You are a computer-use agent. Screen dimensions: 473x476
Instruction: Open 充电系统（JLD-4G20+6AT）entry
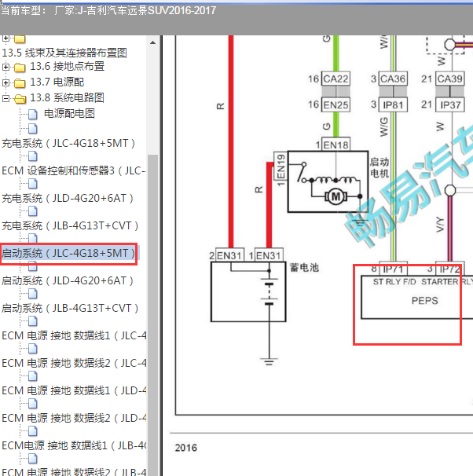coord(68,198)
